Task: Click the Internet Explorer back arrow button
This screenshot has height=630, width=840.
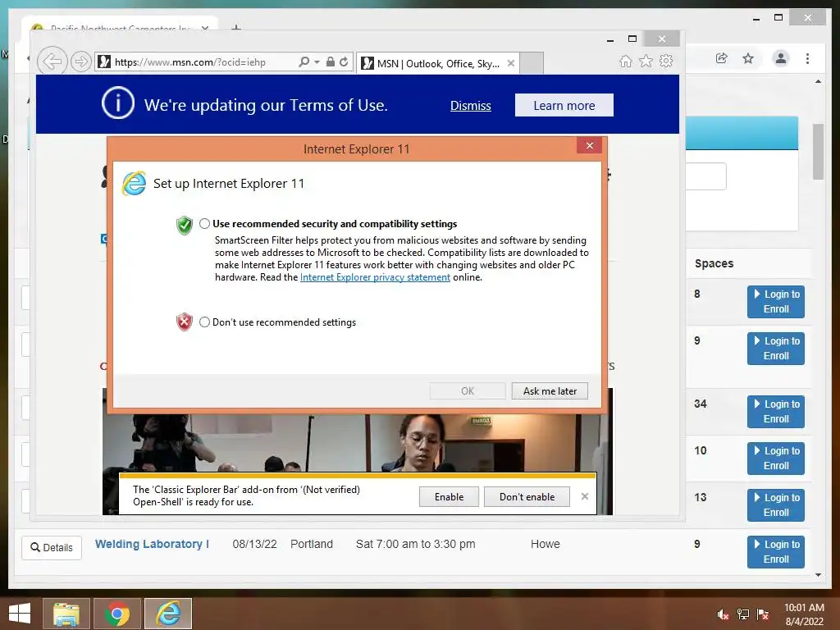Action: (x=52, y=62)
